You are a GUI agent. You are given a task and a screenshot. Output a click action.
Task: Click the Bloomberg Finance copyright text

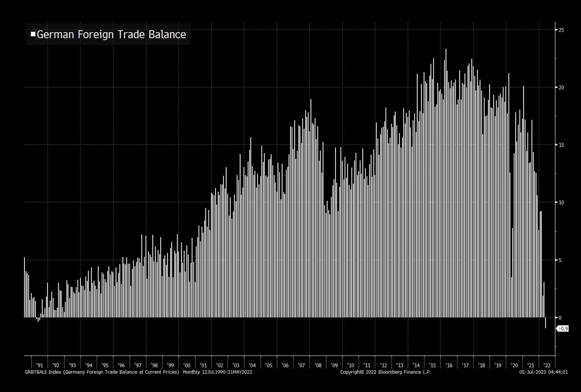[x=385, y=372]
